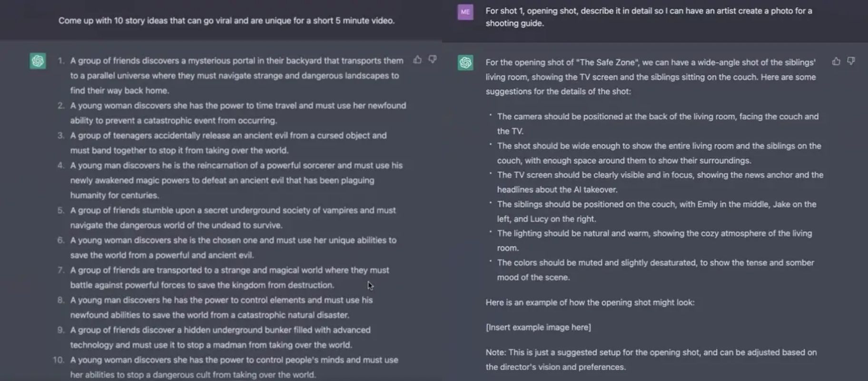The width and height of the screenshot is (868, 381).
Task: Like the opening shot description response
Action: (x=836, y=61)
